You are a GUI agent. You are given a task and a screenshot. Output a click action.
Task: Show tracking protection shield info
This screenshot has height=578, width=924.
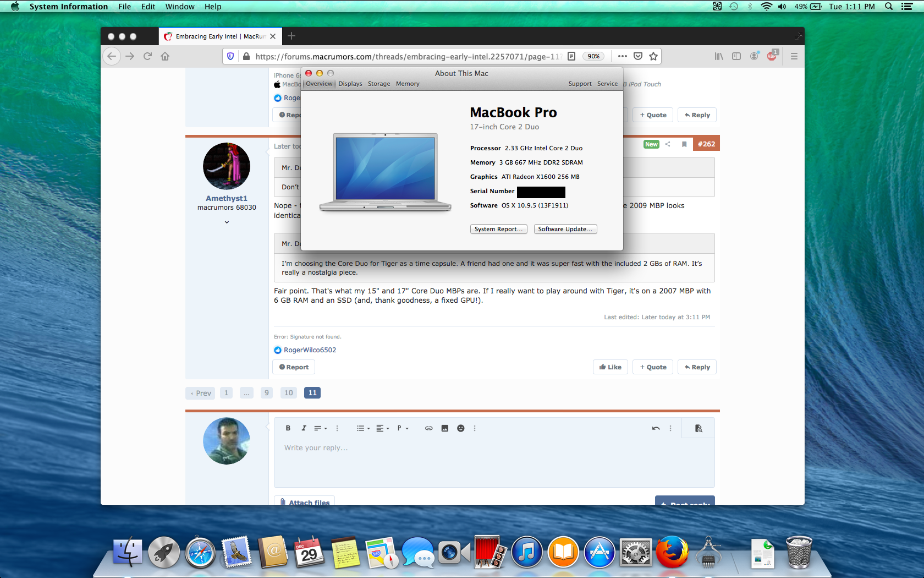point(230,56)
